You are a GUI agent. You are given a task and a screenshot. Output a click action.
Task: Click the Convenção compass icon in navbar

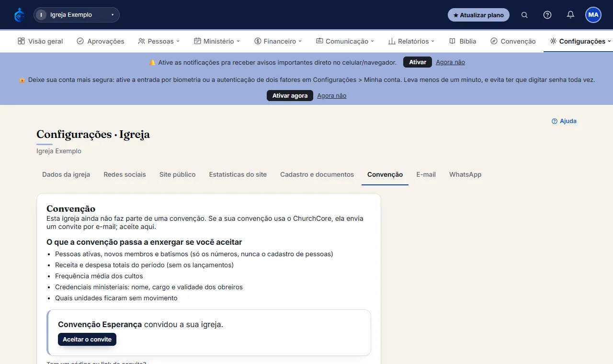point(494,41)
